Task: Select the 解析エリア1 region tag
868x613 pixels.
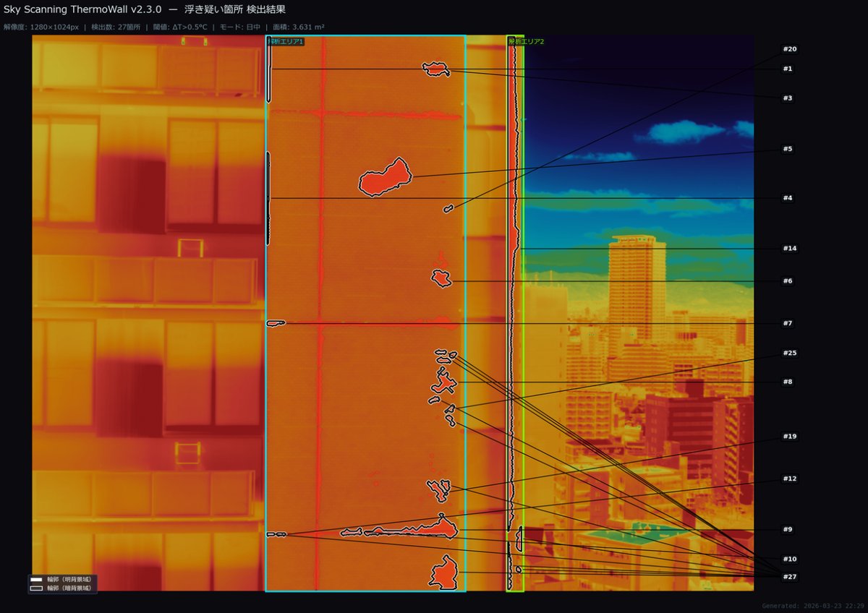Action: click(286, 42)
